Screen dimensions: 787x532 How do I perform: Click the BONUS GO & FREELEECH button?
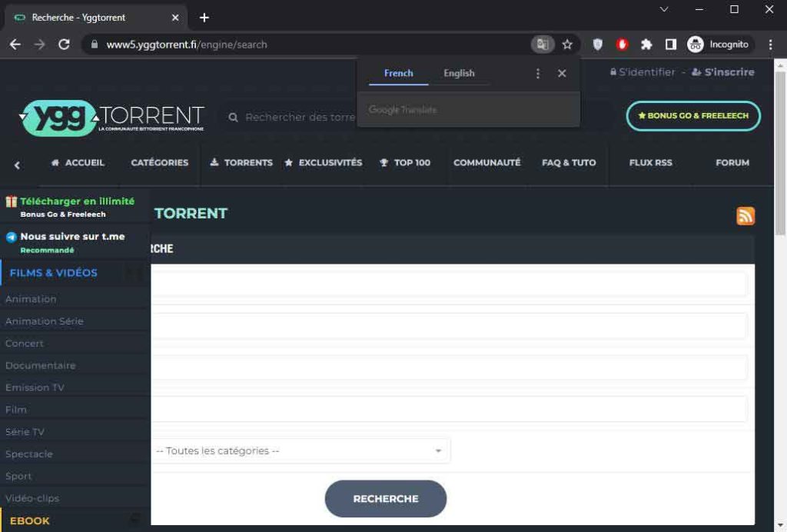(x=692, y=116)
